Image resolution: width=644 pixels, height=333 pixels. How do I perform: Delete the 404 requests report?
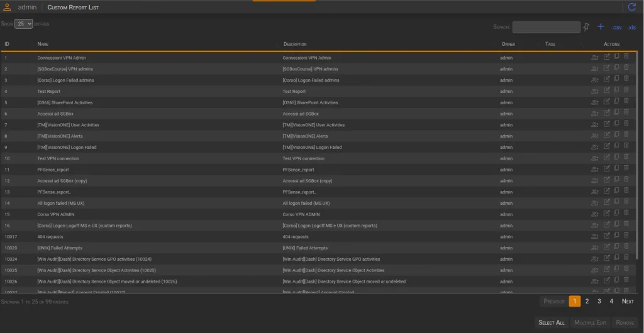[x=626, y=236]
